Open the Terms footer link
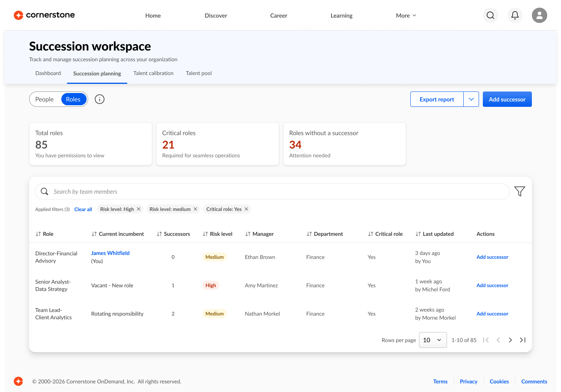The height and width of the screenshot is (392, 561). coord(440,381)
